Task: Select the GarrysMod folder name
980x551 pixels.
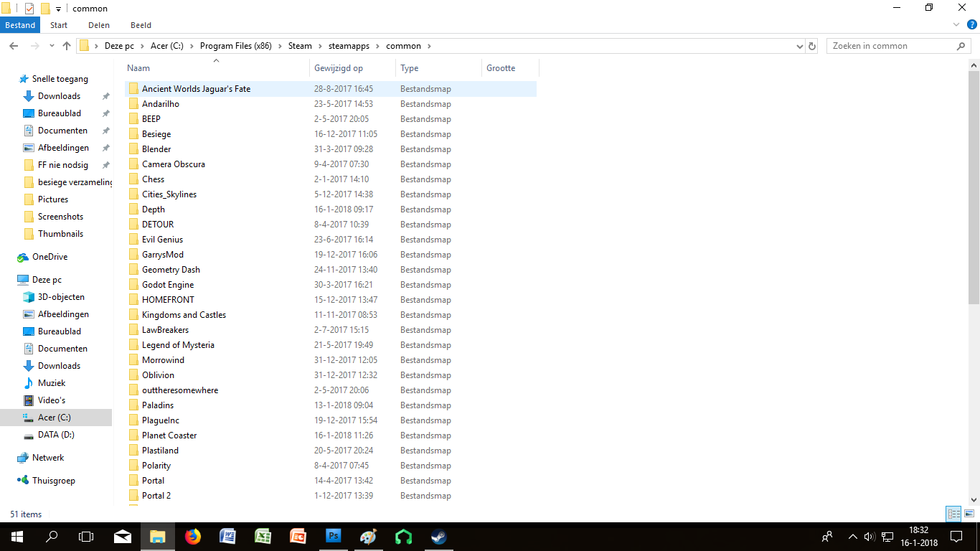Action: click(163, 255)
